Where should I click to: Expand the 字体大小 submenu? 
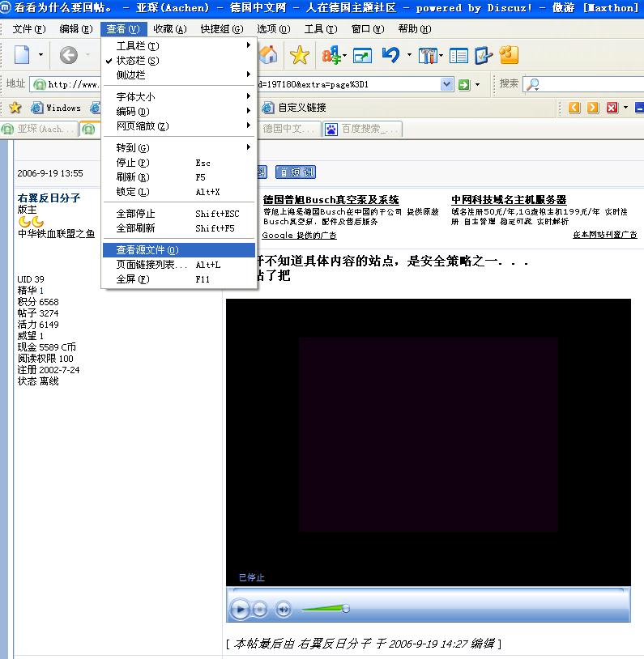pos(136,97)
